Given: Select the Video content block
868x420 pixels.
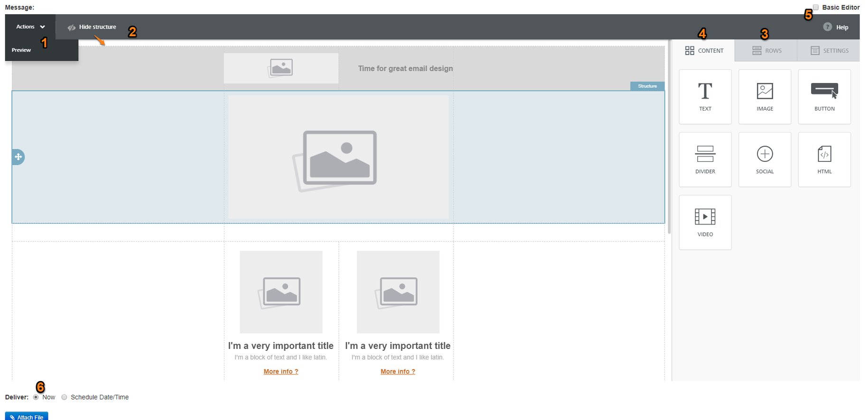Looking at the screenshot, I should point(705,222).
